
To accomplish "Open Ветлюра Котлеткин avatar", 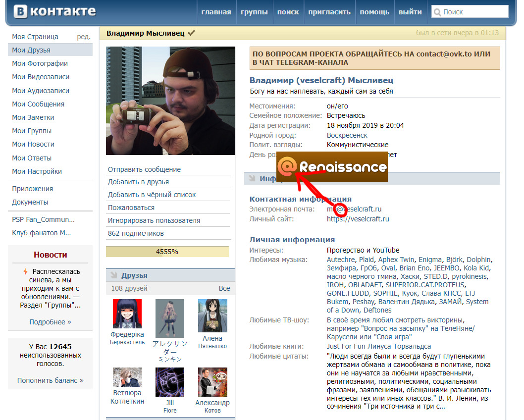I will (127, 377).
